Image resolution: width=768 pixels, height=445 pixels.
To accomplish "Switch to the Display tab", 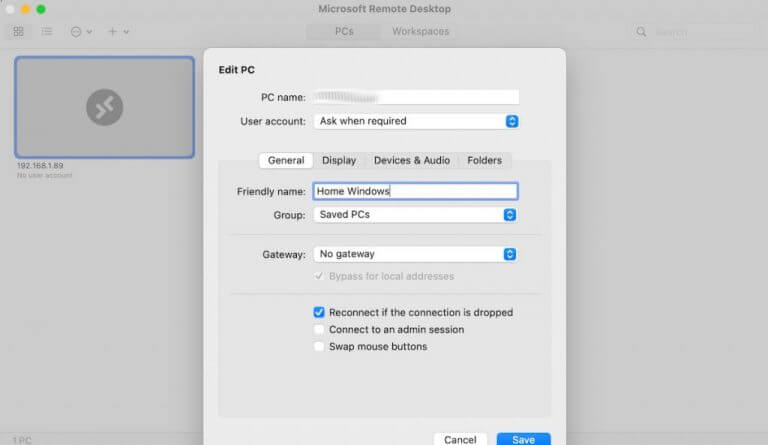I will [339, 161].
